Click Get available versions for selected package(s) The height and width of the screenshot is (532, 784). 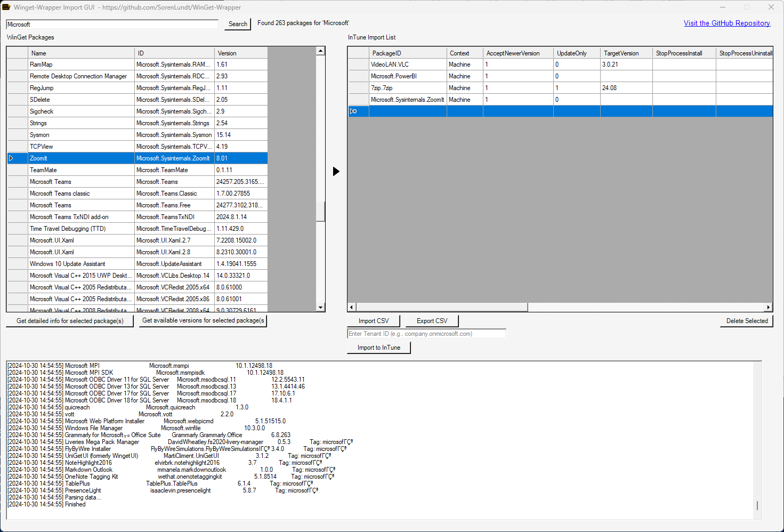click(x=203, y=320)
